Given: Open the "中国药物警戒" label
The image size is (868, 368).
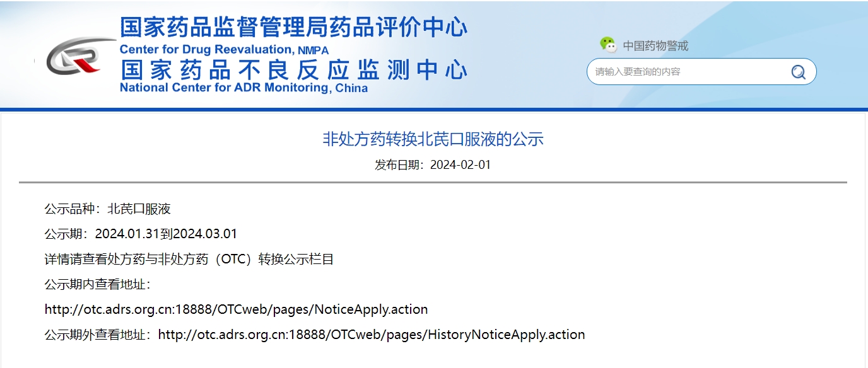Looking at the screenshot, I should click(x=655, y=46).
